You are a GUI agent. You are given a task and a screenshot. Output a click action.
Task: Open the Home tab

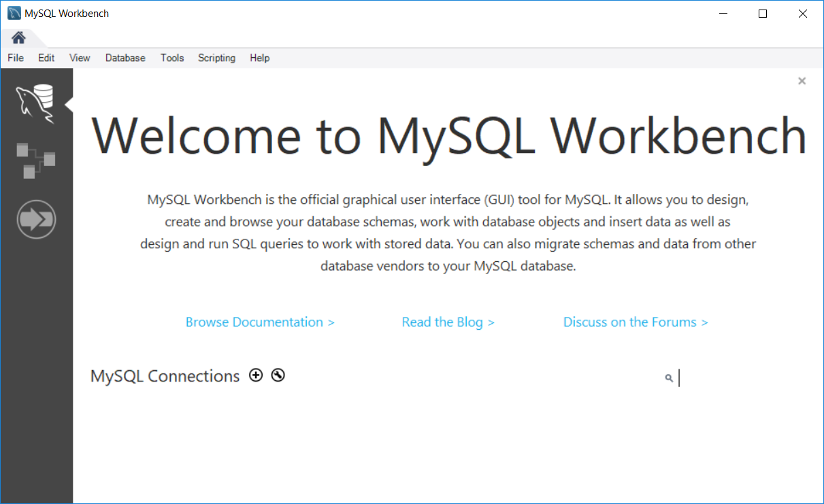point(18,38)
